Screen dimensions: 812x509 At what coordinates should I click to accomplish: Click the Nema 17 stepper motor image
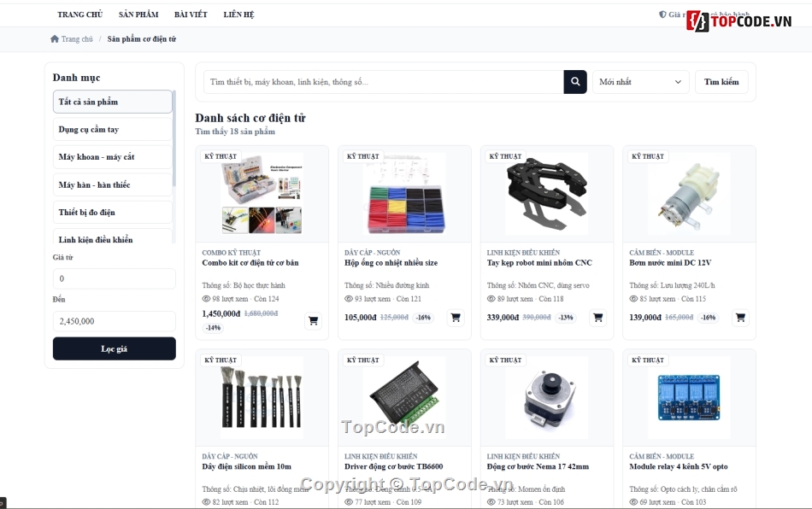pos(547,398)
